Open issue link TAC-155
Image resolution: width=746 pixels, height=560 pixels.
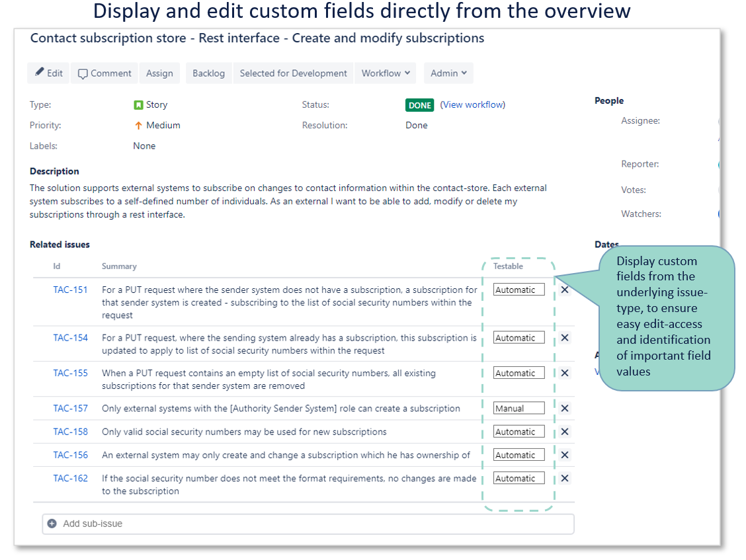pyautogui.click(x=71, y=373)
